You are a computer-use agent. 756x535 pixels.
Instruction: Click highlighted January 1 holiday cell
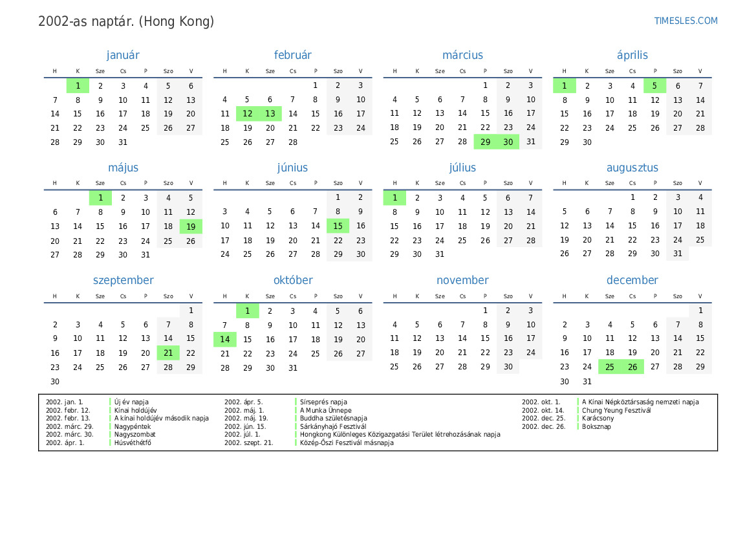click(x=78, y=86)
